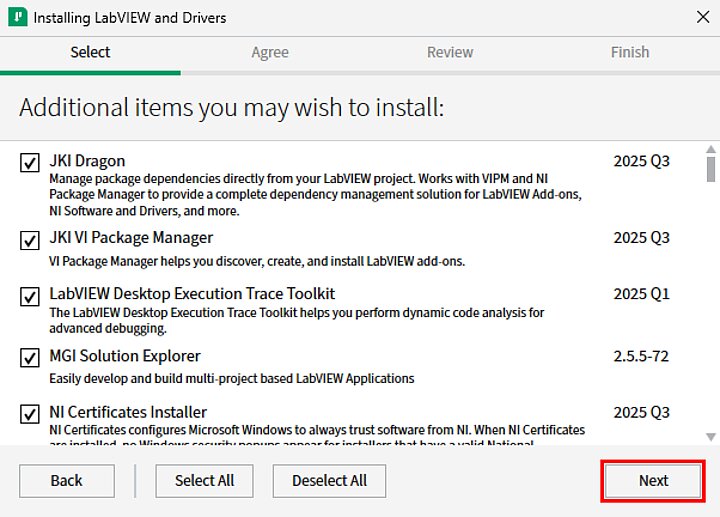Click the Trace Toolkit dynamic code analysis description
Image resolution: width=720 pixels, height=517 pixels.
click(297, 320)
